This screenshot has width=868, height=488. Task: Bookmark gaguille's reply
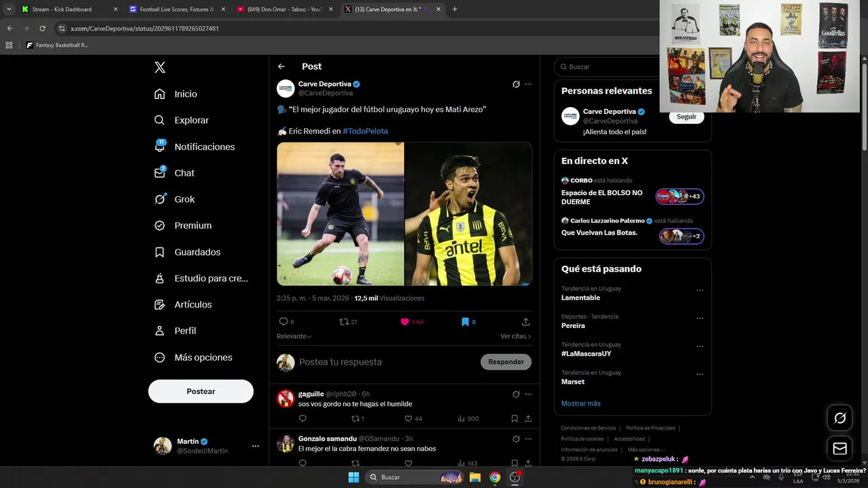(x=515, y=419)
